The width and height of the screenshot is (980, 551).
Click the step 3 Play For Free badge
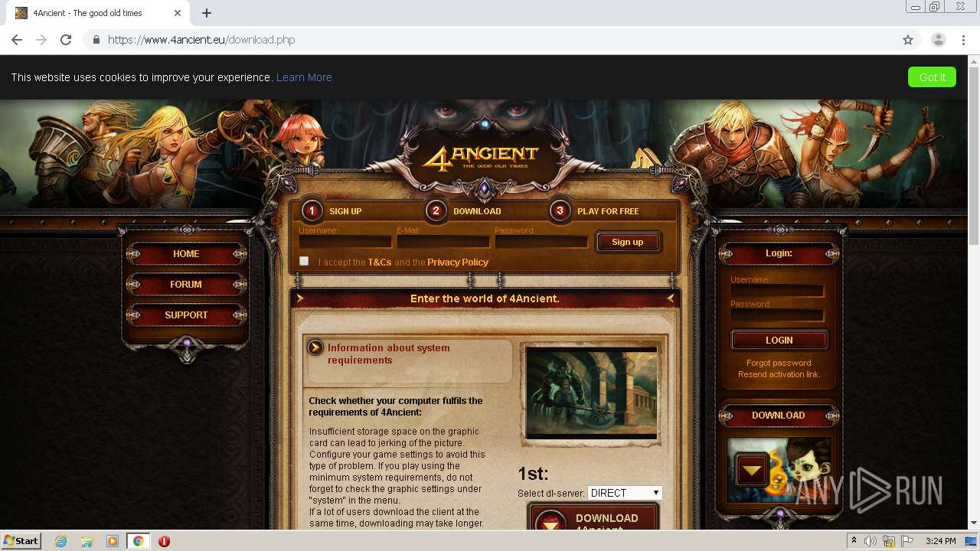(560, 210)
